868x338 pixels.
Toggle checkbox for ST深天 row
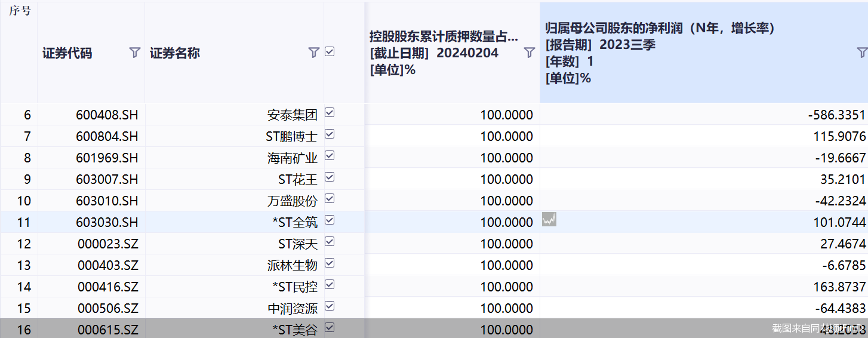330,242
